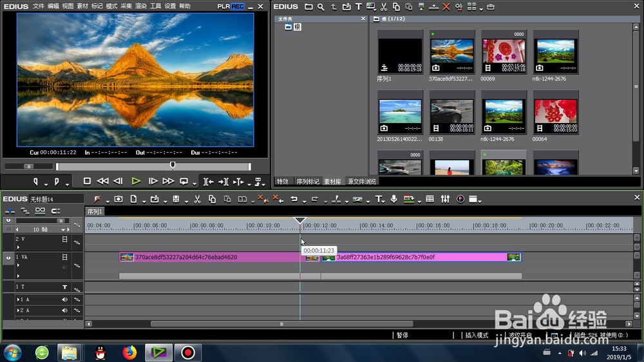Click the undo arrow in timeline toolbar
Screen dimensions: 644x362
(x=294, y=199)
